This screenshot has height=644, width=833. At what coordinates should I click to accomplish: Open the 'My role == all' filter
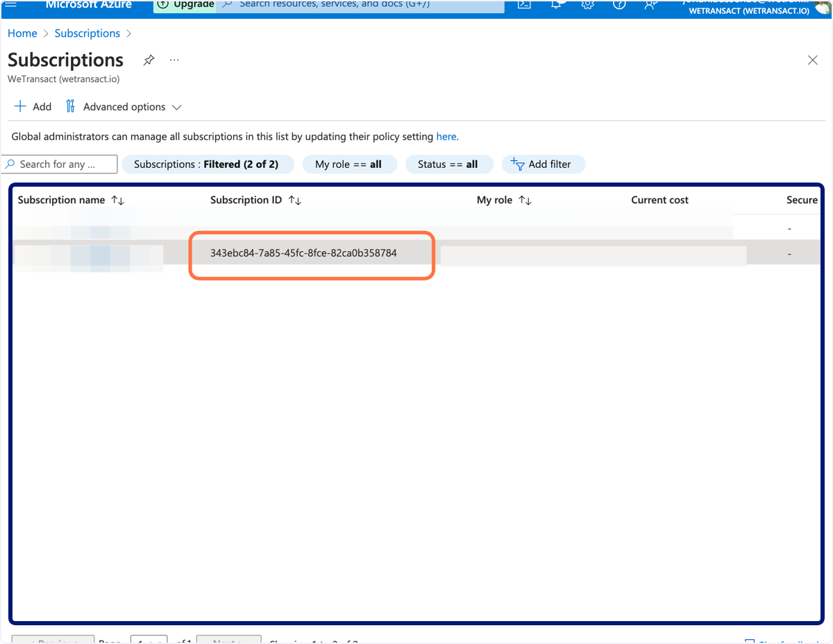point(349,164)
